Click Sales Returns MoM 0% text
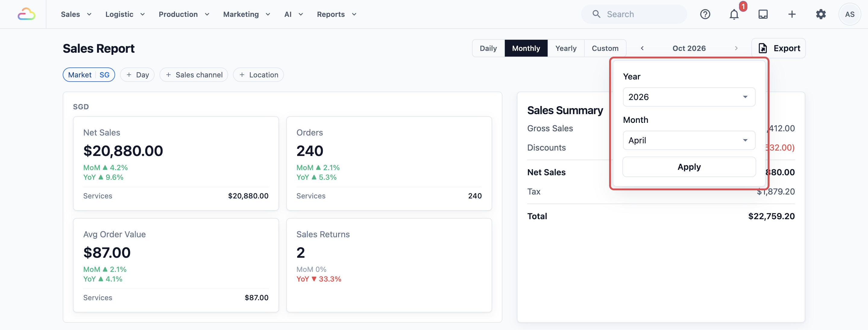The image size is (868, 330). [x=311, y=269]
